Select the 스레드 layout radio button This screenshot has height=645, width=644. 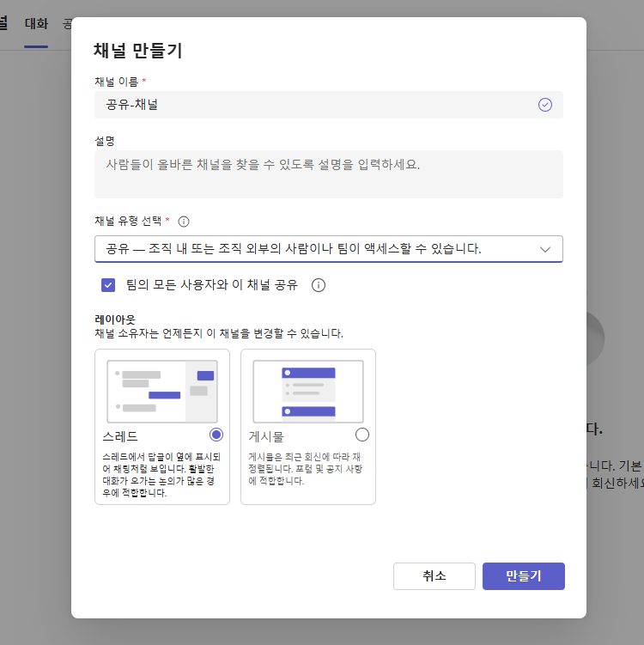(x=216, y=435)
